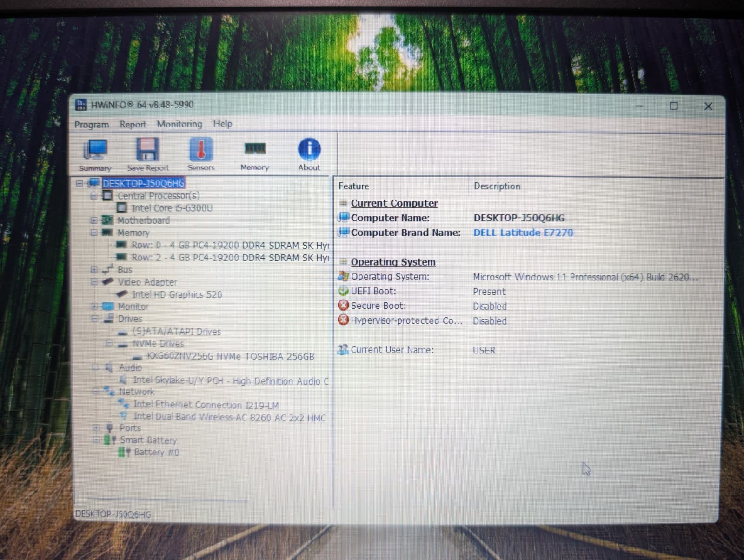The image size is (744, 560).
Task: Click the Bus tree node icon
Action: click(108, 269)
